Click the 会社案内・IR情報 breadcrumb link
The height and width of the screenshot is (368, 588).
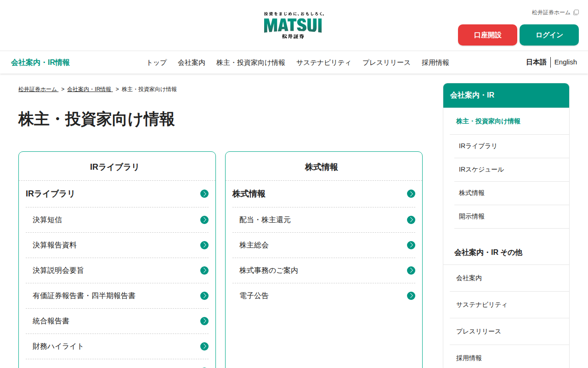[90, 89]
